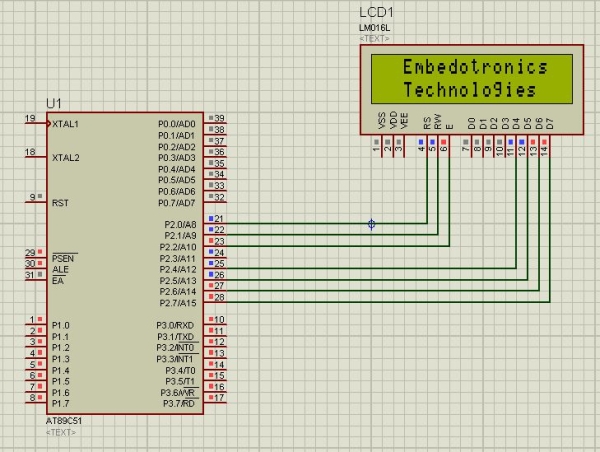This screenshot has width=600, height=452.
Task: Select the wire from P2.7/A15 pin 28
Action: coord(386,302)
